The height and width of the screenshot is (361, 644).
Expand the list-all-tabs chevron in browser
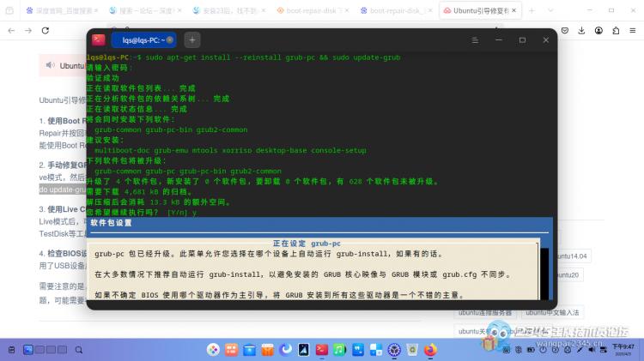pos(550,10)
